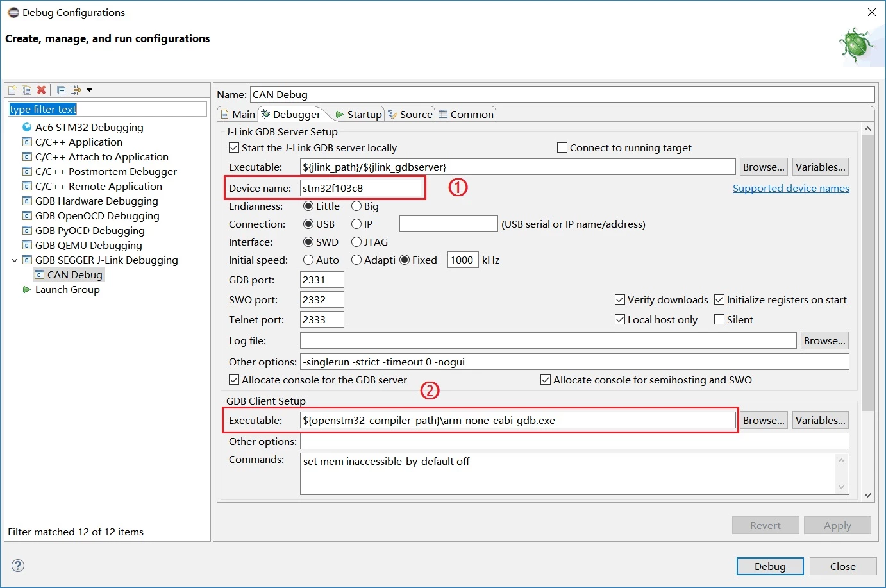This screenshot has height=588, width=886.
Task: Select Little endianness radio button
Action: click(308, 206)
